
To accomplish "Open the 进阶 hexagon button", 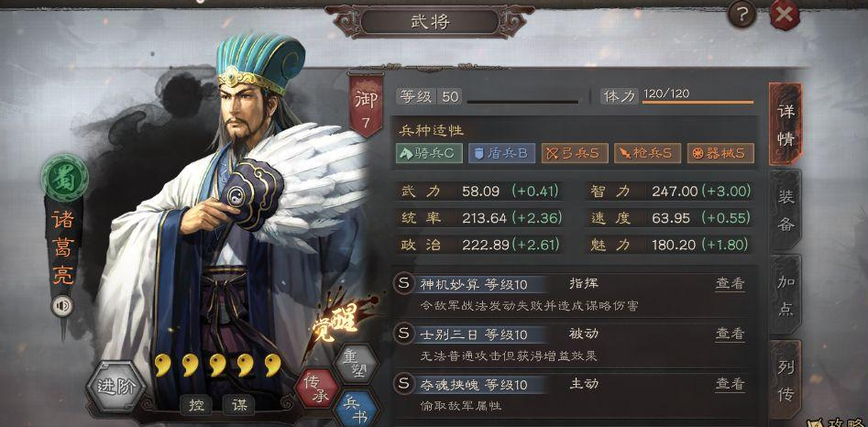I will (115, 386).
